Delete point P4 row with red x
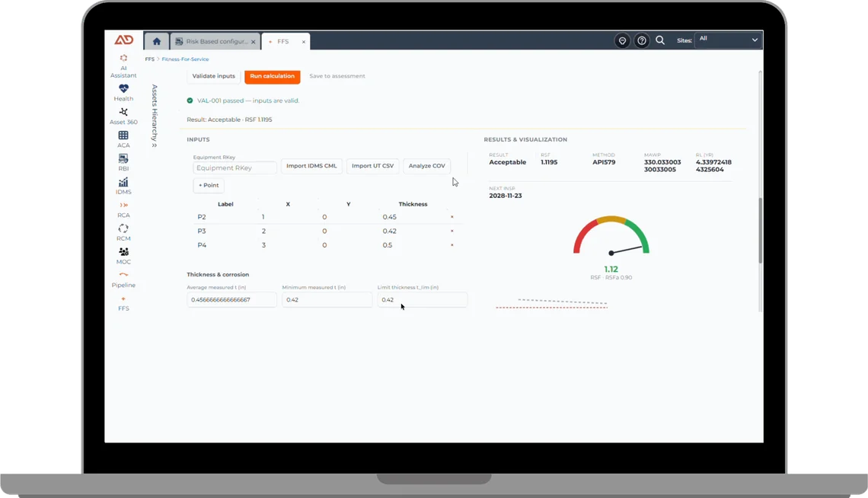 (x=452, y=245)
